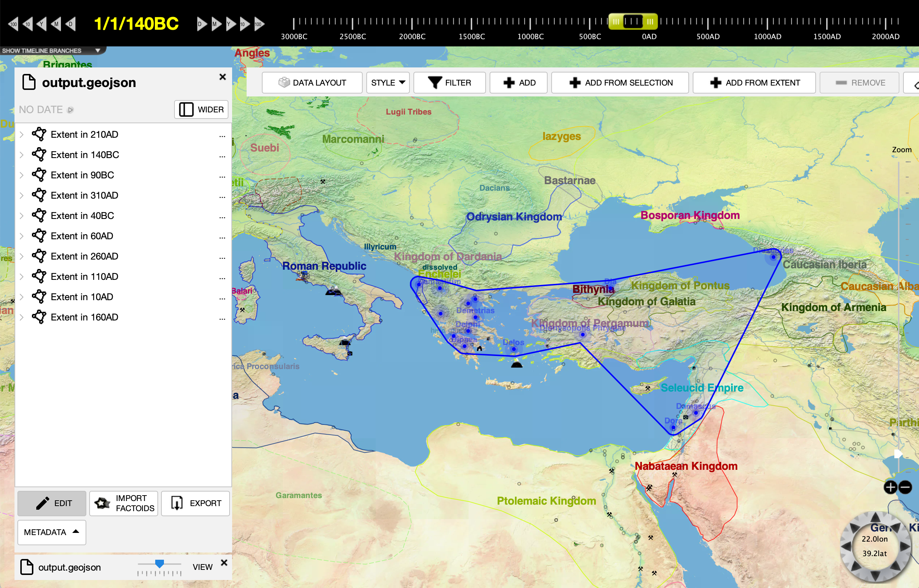This screenshot has height=588, width=919.
Task: Adjust output.geojson opacity slider
Action: coord(159,564)
